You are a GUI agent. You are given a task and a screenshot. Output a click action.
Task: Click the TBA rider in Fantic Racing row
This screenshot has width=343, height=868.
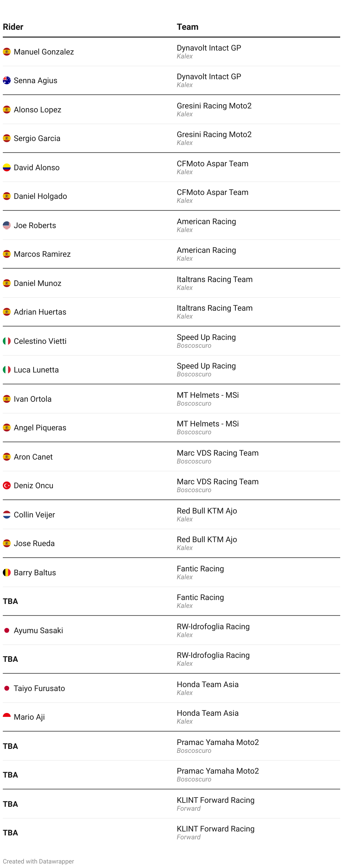coord(10,601)
